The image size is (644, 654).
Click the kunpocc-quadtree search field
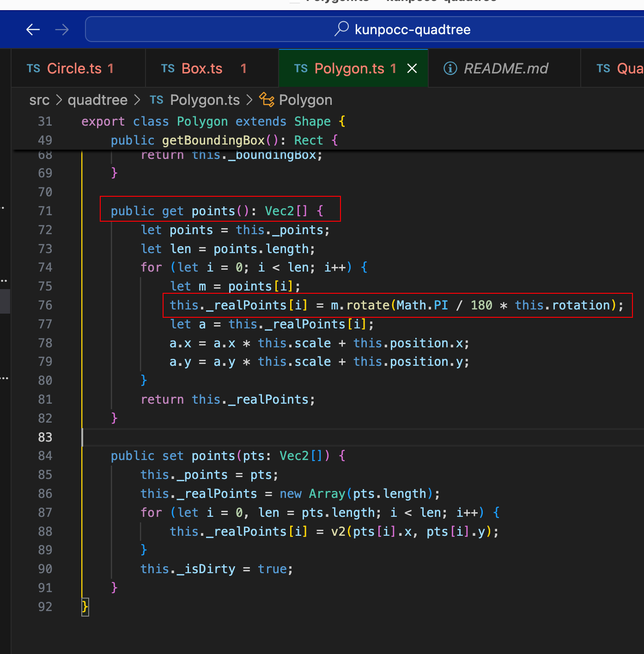(x=412, y=30)
